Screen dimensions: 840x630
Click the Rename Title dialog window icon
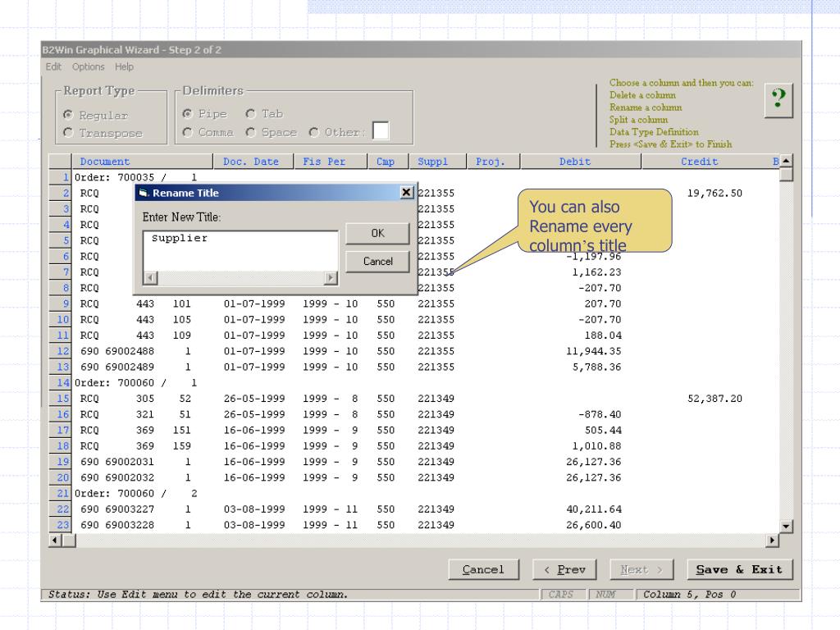(143, 193)
